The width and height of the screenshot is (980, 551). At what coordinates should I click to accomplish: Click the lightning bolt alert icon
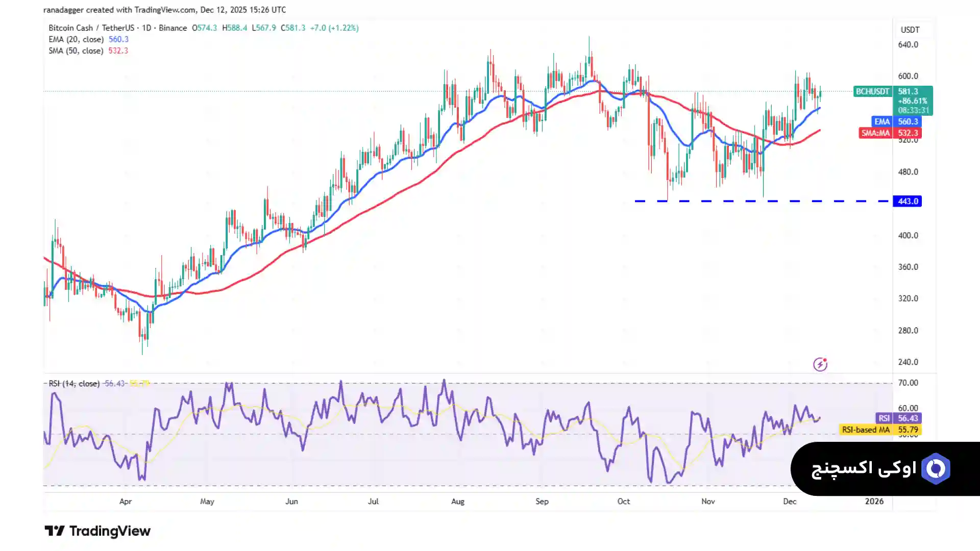(x=820, y=364)
